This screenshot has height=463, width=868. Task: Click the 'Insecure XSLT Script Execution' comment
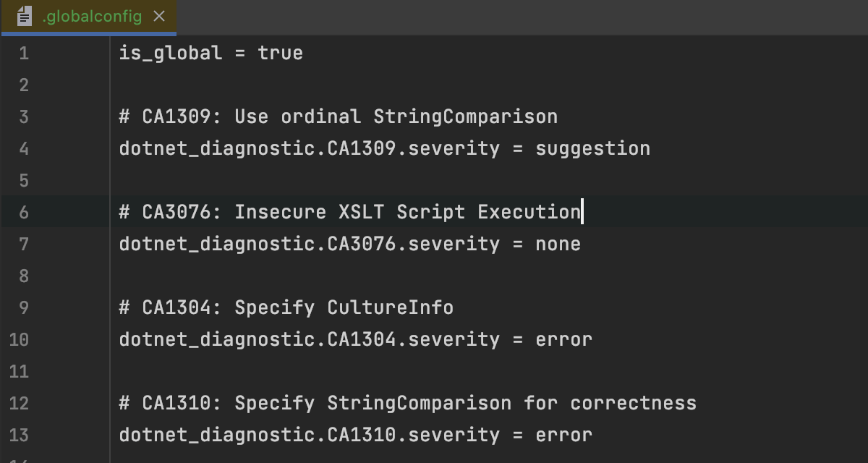click(407, 212)
